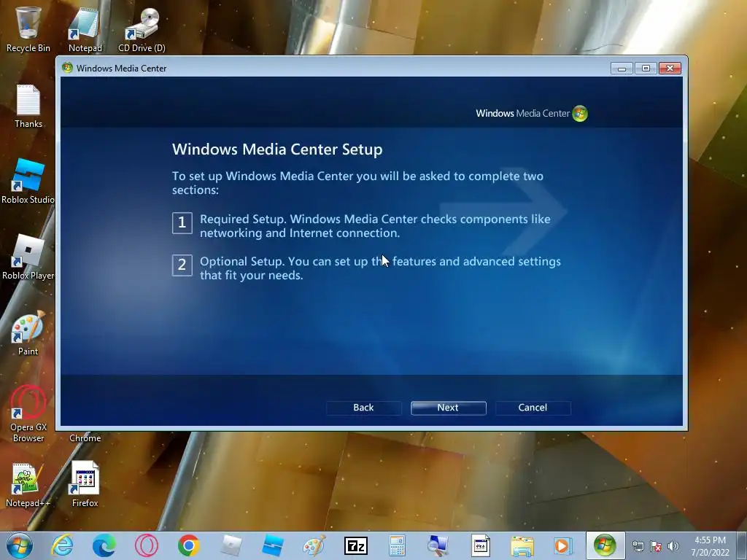Select the Notepad desktop shortcut
This screenshot has width=747, height=560.
point(85,29)
